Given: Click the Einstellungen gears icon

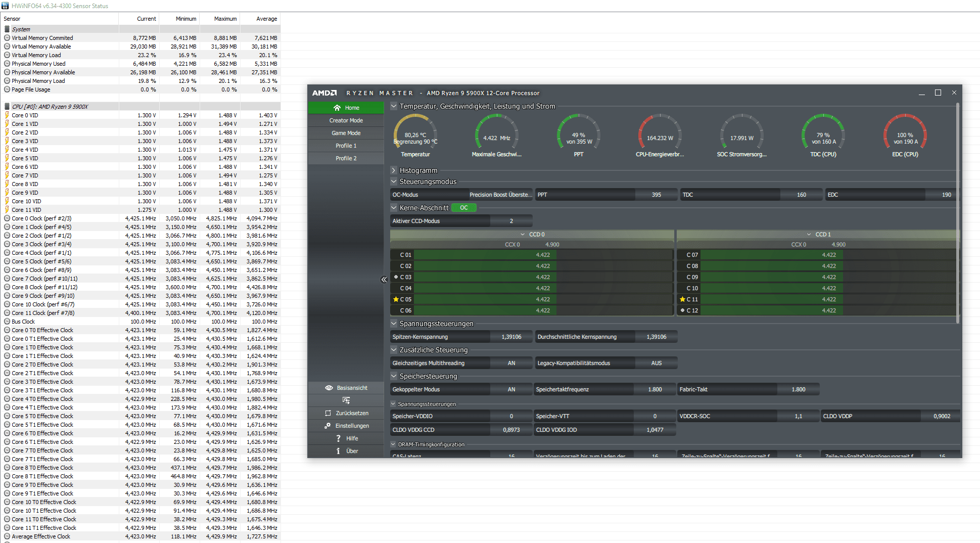Looking at the screenshot, I should pos(328,426).
